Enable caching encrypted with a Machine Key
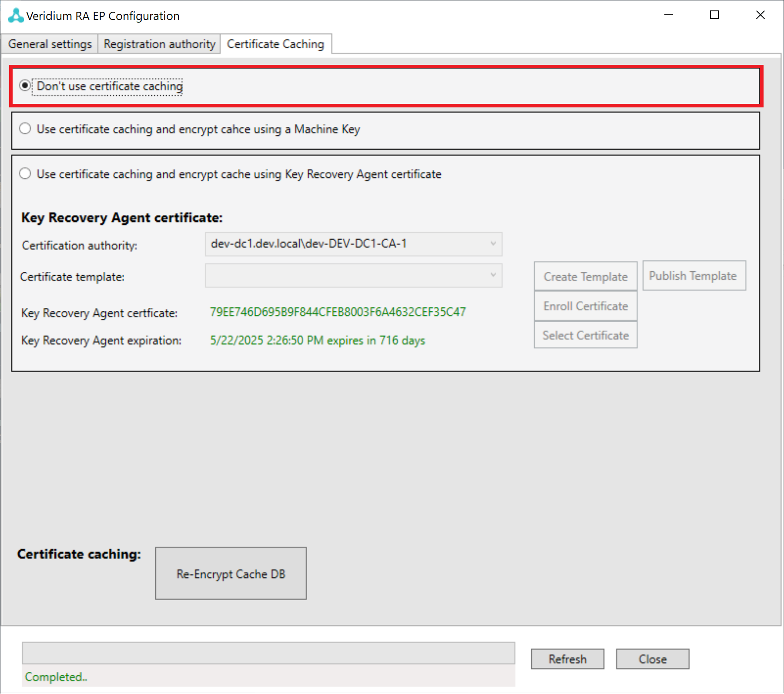The height and width of the screenshot is (694, 784). 25,129
